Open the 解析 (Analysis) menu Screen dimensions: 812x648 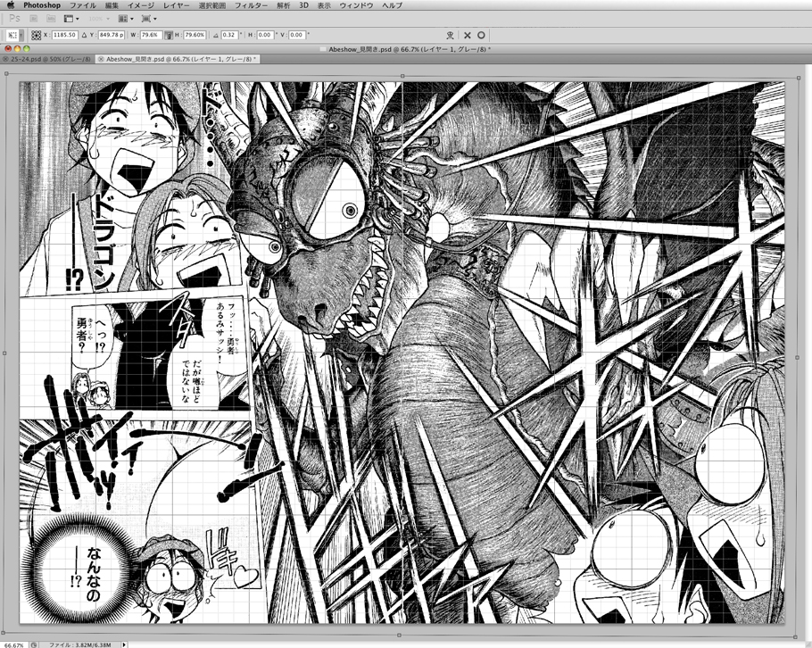coord(283,5)
